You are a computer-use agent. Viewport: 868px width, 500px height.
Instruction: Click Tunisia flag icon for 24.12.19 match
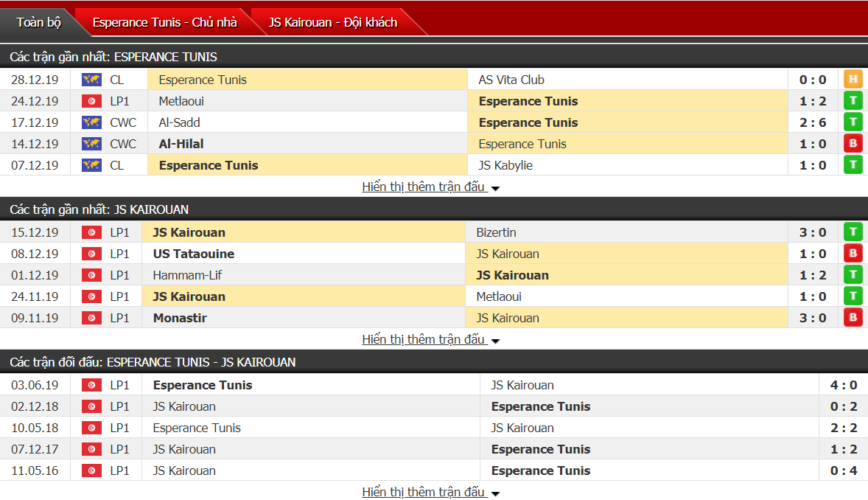click(x=91, y=101)
